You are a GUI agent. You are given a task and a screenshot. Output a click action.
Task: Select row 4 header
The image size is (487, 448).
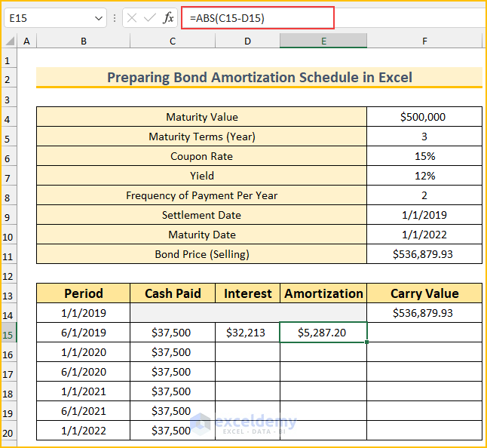coord(8,117)
